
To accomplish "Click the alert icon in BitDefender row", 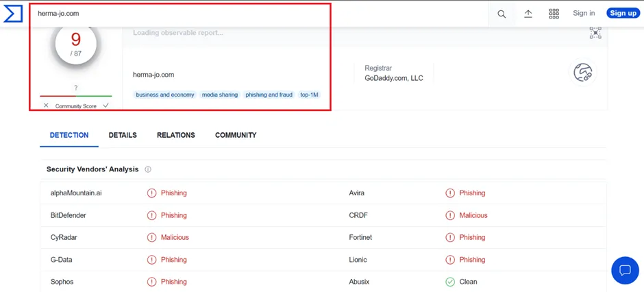I will click(x=151, y=215).
